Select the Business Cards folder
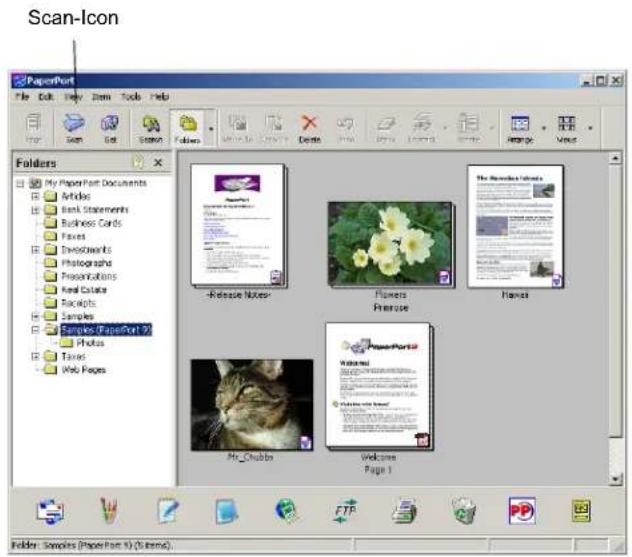Screen dimensions: 632x557 click(x=91, y=223)
